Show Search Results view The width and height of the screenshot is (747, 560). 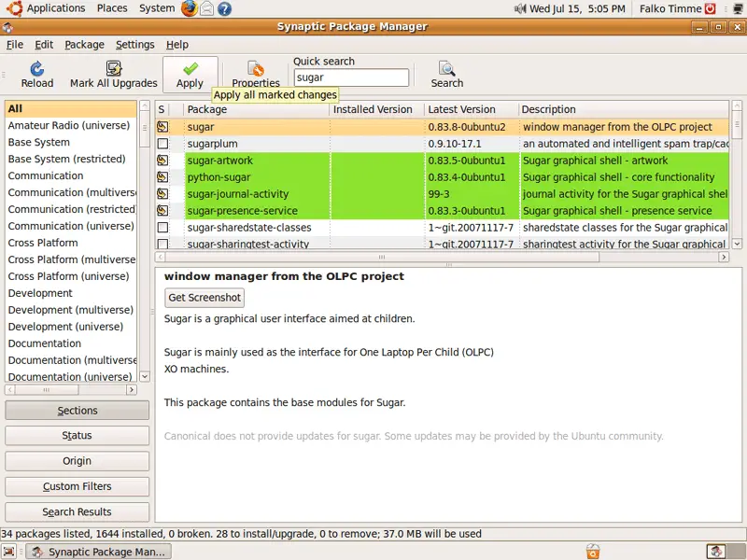[x=78, y=511]
